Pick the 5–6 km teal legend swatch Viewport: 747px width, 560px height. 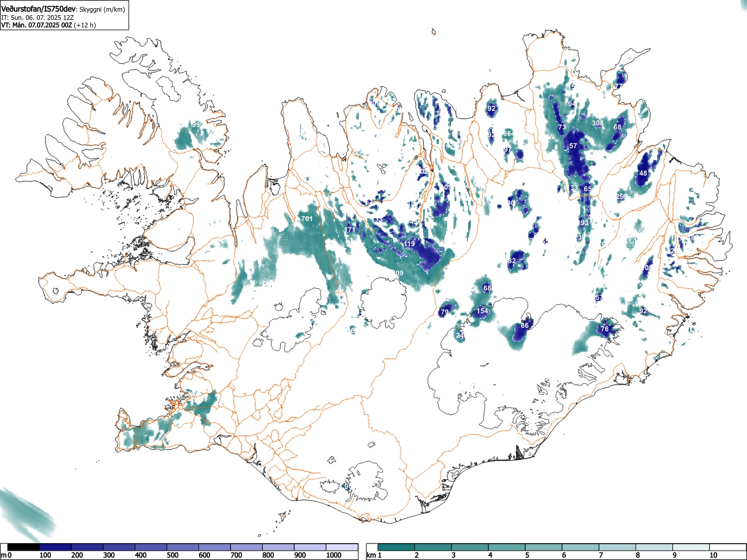pyautogui.click(x=544, y=547)
